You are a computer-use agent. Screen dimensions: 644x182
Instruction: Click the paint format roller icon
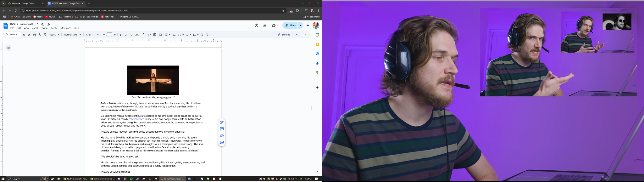click(x=45, y=35)
